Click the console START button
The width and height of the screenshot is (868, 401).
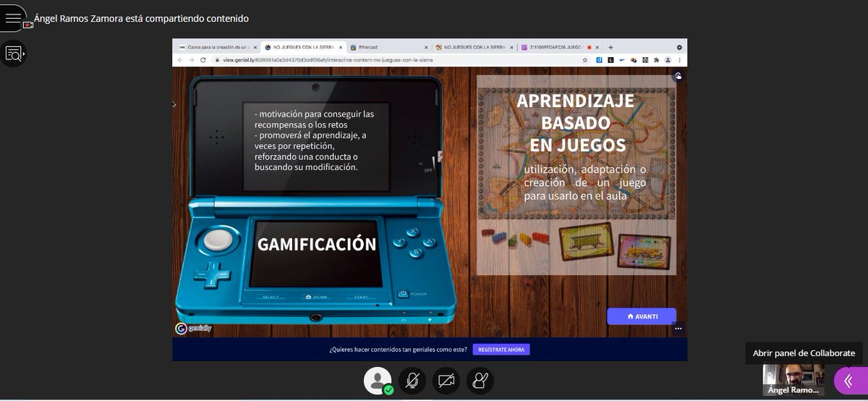coord(361,297)
